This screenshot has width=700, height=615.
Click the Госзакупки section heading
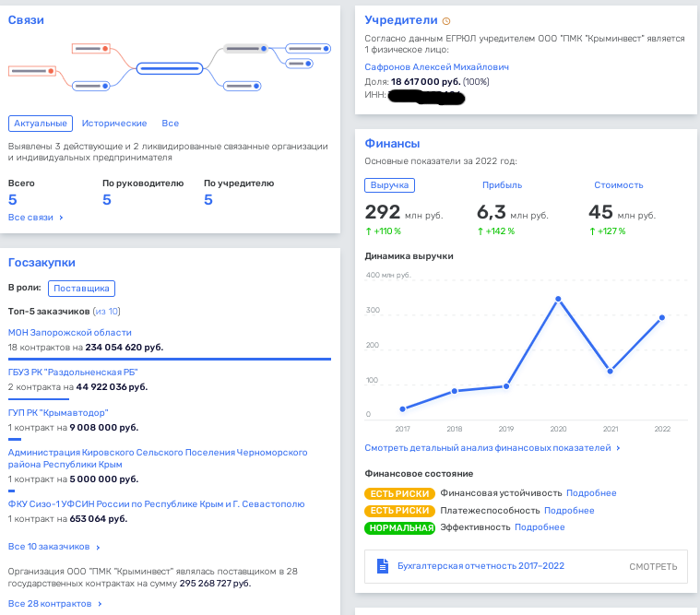point(42,263)
